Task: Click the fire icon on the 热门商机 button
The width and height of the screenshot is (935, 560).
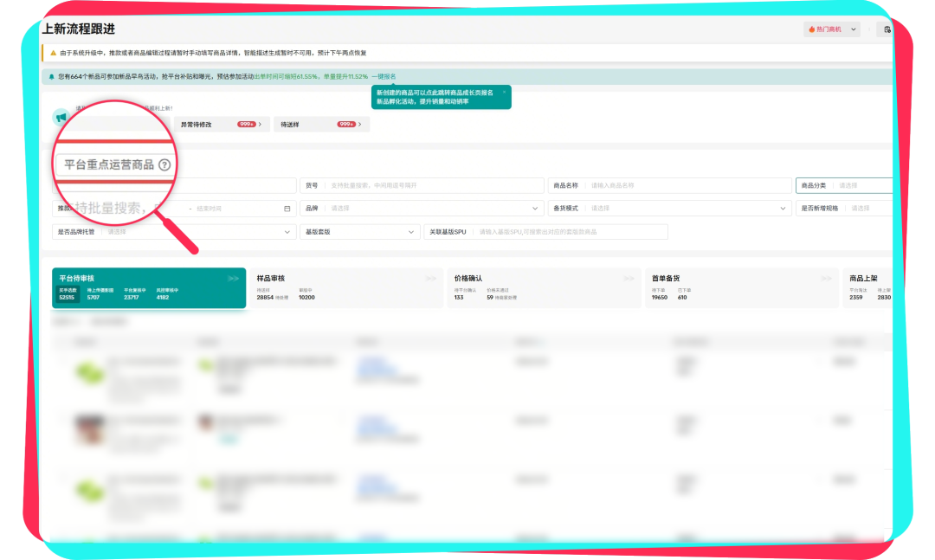Action: (812, 29)
